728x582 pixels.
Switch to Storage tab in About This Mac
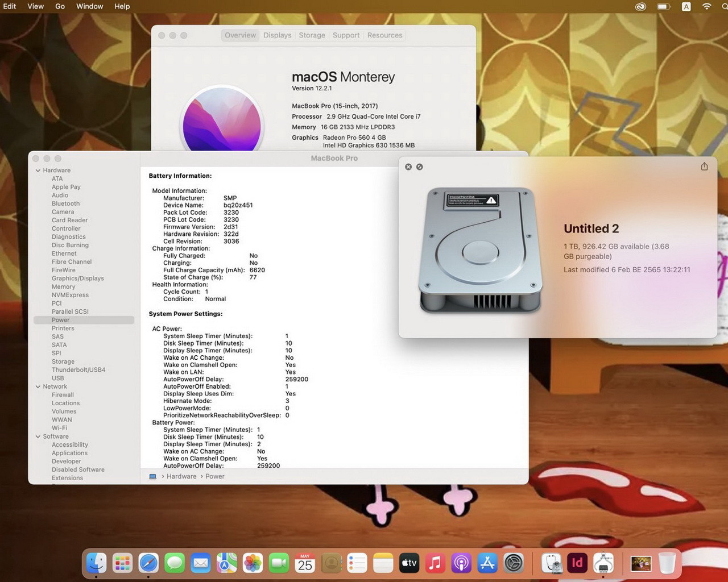(x=312, y=35)
